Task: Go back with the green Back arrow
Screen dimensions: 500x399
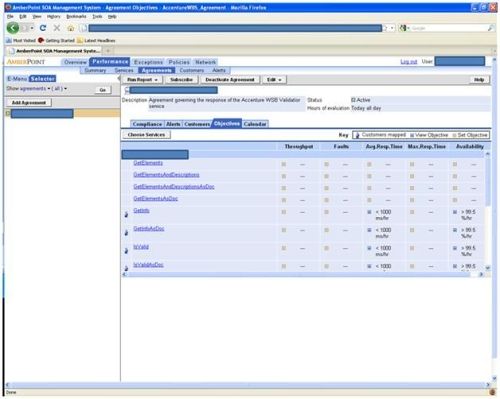Action: (x=13, y=28)
